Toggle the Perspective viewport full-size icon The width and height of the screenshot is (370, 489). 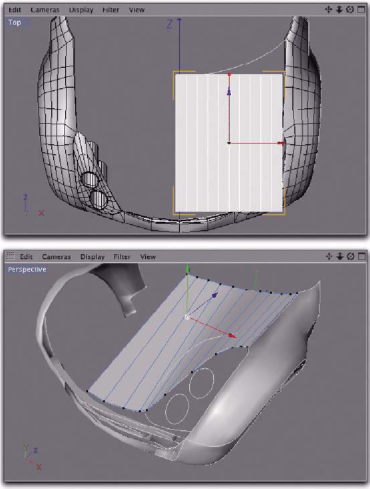pyautogui.click(x=361, y=256)
